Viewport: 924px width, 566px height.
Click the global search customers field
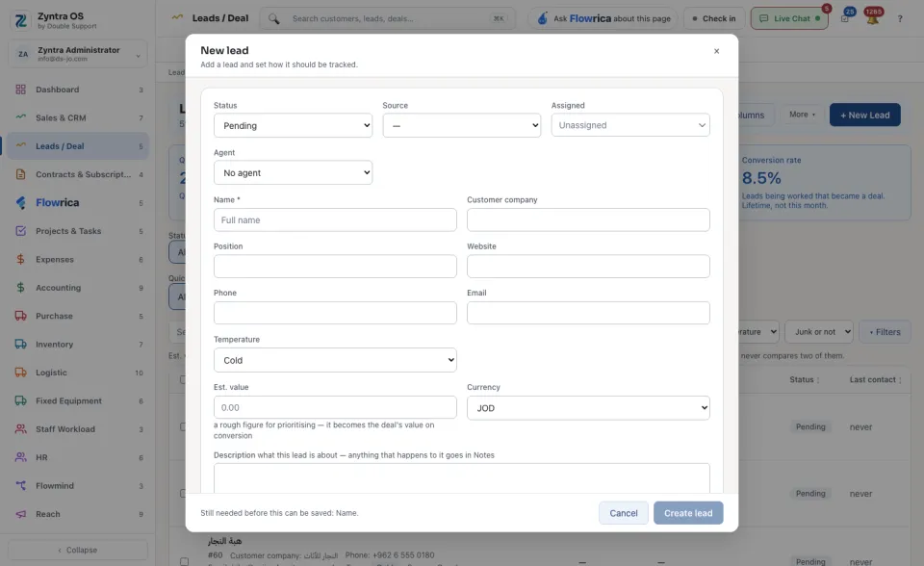[x=388, y=19]
